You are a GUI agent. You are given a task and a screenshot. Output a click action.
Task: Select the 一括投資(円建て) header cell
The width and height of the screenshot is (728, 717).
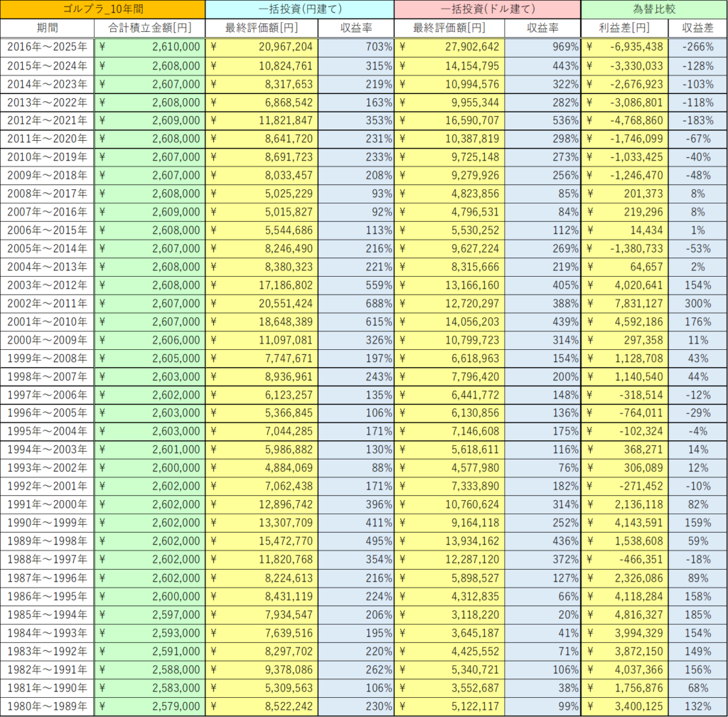coord(299,9)
